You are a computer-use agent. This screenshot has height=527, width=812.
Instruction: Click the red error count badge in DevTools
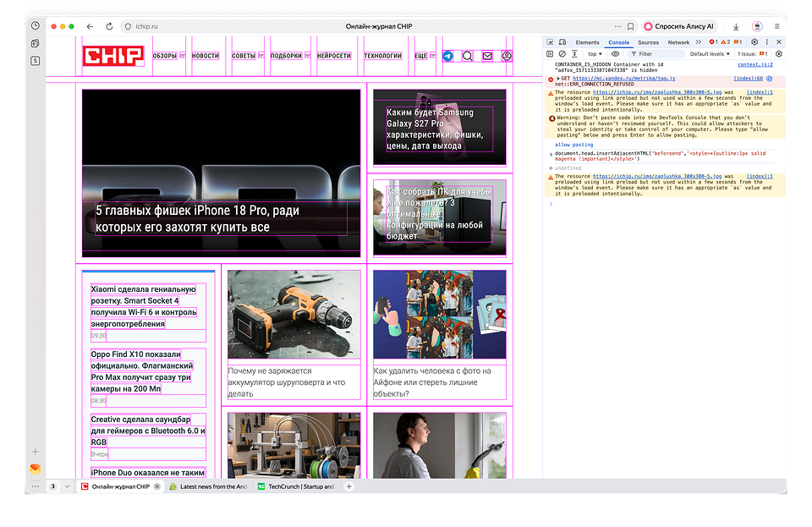point(714,42)
